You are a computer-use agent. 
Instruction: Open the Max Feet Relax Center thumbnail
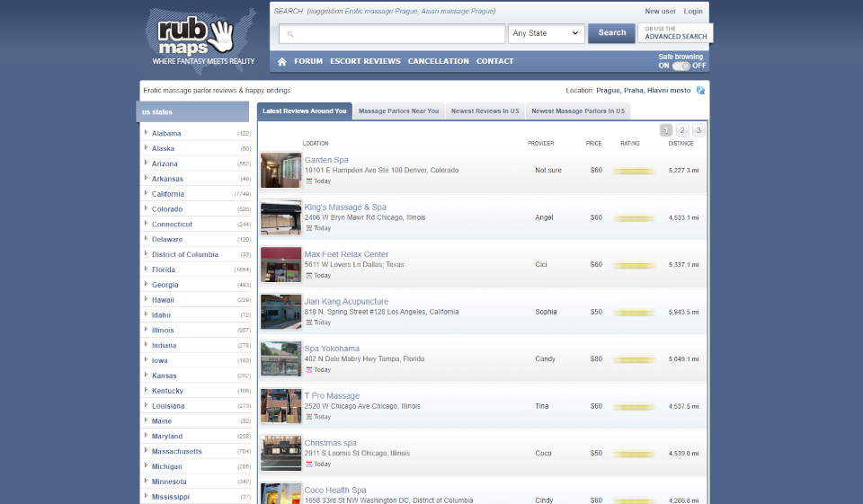280,264
